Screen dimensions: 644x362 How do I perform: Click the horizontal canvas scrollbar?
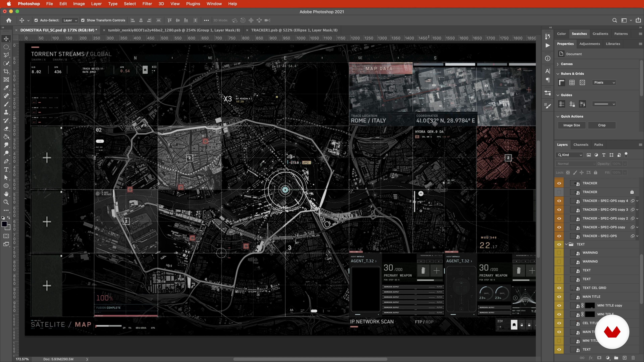[310, 359]
